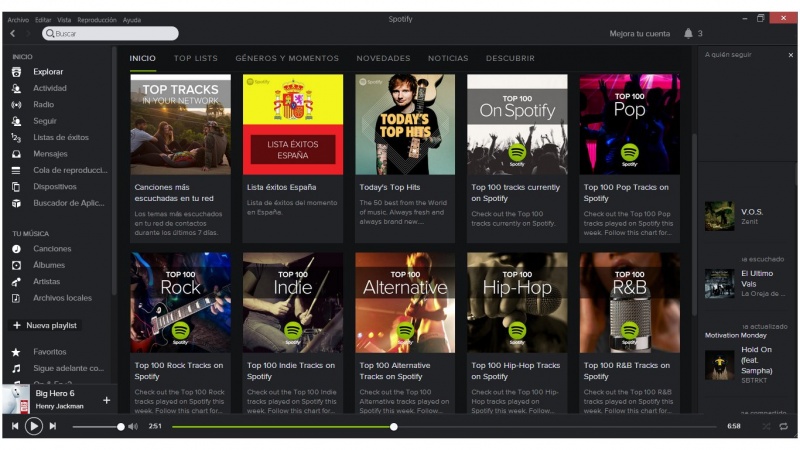Open El Último Vals in feed

point(757,279)
